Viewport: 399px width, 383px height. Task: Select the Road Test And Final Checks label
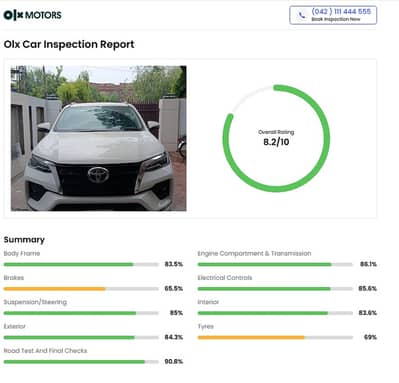(45, 351)
